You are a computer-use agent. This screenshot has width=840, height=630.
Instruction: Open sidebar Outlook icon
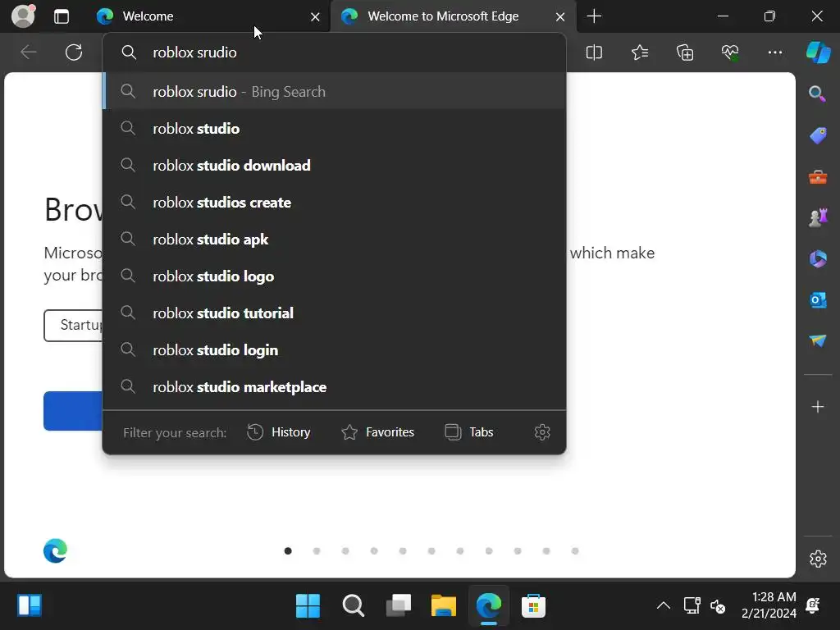818,300
